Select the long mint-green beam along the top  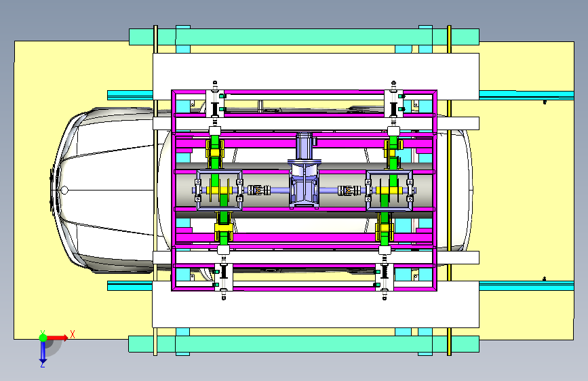[x=304, y=37]
